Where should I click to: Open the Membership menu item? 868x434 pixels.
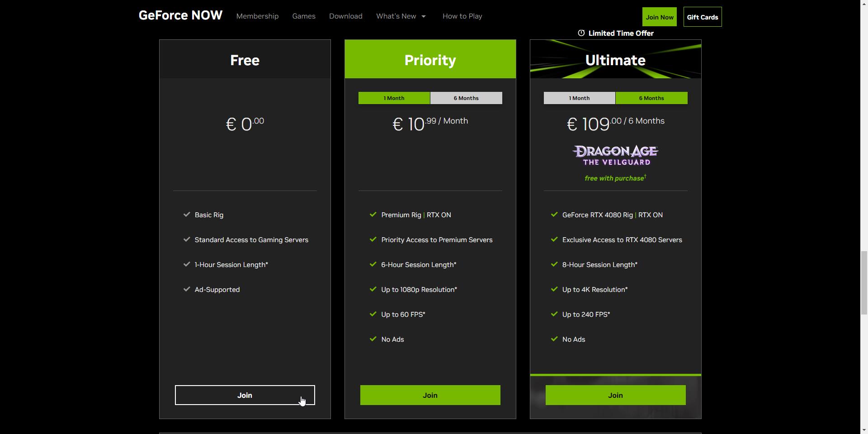[x=257, y=16]
